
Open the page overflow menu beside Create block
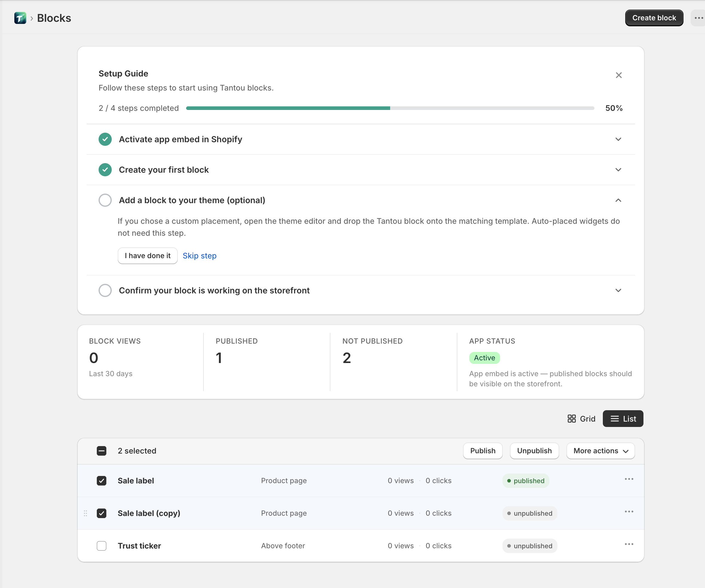(698, 18)
